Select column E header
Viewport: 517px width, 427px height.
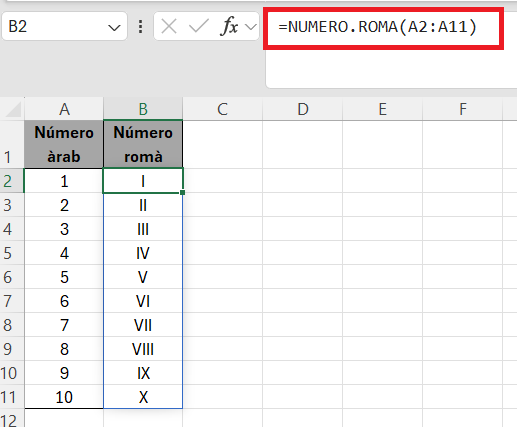[x=382, y=109]
